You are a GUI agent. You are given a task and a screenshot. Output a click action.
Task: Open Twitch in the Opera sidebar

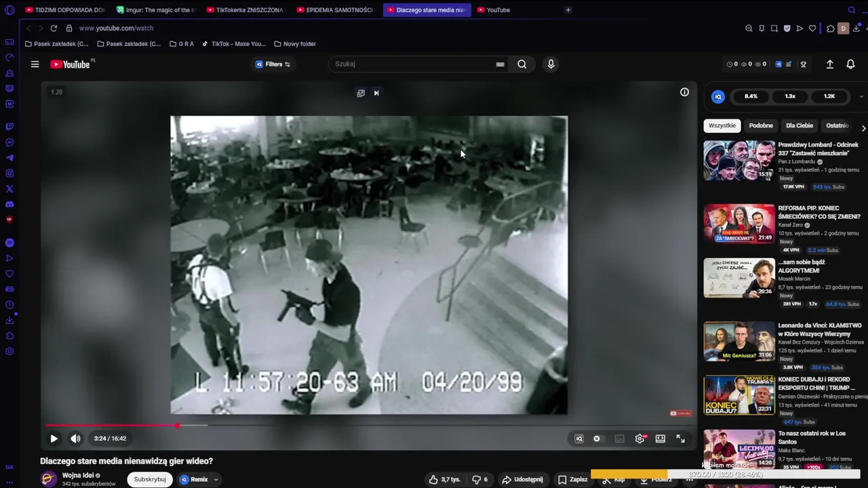(x=9, y=127)
